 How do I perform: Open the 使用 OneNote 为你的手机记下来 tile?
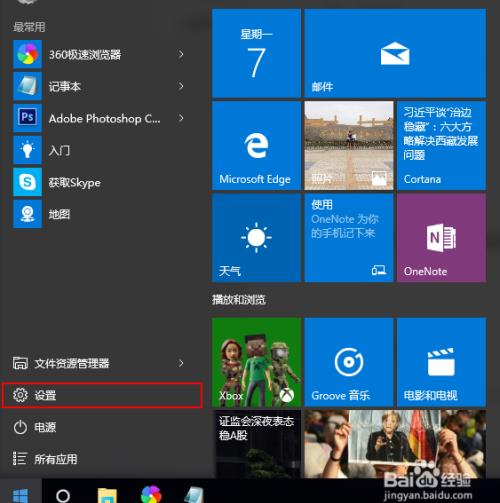[349, 238]
